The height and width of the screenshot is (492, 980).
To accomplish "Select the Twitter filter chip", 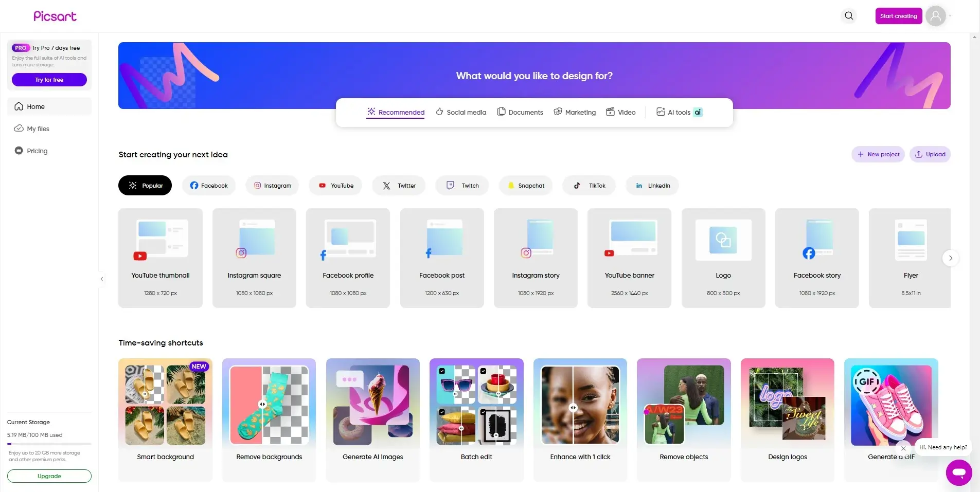I will click(x=399, y=186).
